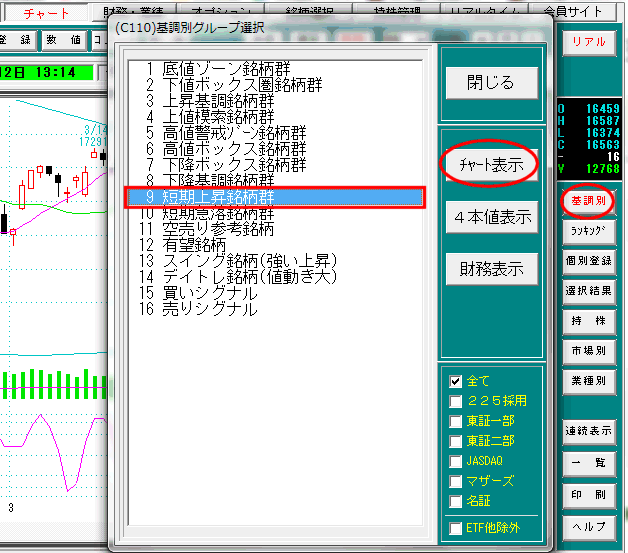Select row 11 空売り参考銘柄

click(x=275, y=229)
